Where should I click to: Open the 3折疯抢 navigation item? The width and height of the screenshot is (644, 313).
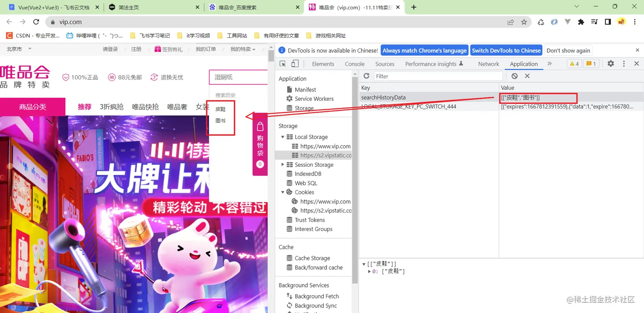[x=112, y=107]
